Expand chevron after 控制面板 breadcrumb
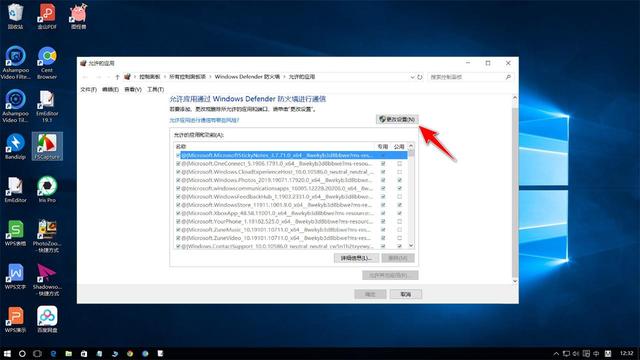Screen dimensions: 640x360 164,77
